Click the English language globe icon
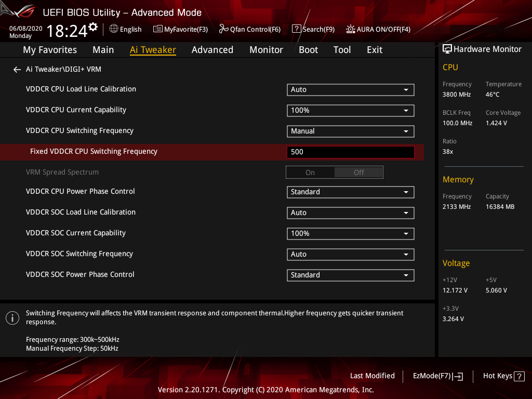 click(114, 29)
